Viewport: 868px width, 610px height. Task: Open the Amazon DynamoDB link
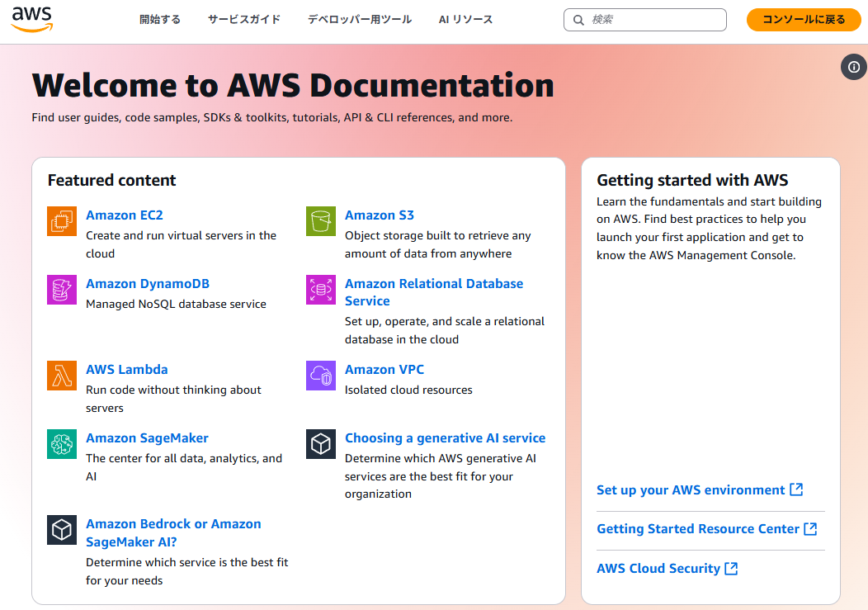pyautogui.click(x=148, y=284)
